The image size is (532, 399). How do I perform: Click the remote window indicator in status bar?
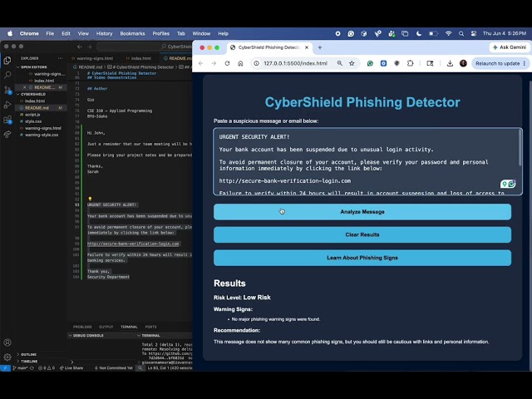click(x=5, y=367)
